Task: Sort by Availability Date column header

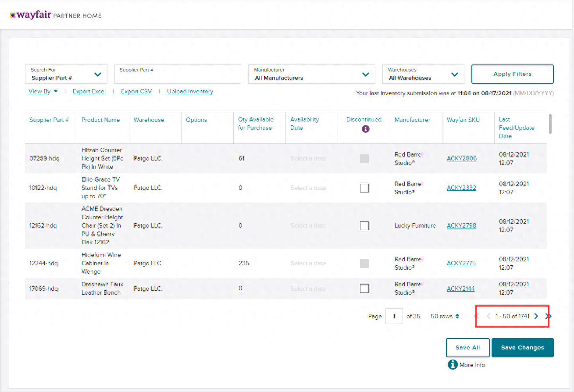Action: (x=305, y=124)
